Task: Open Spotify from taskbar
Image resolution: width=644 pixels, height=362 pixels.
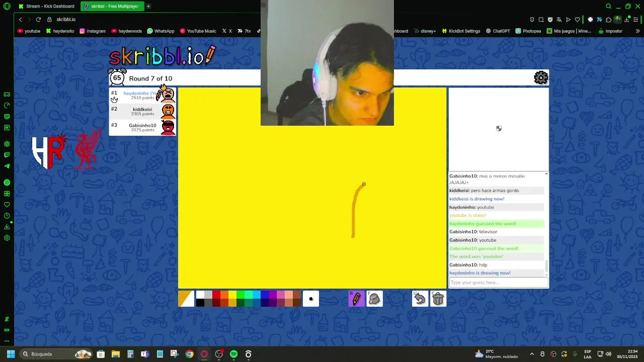Action: 233,354
